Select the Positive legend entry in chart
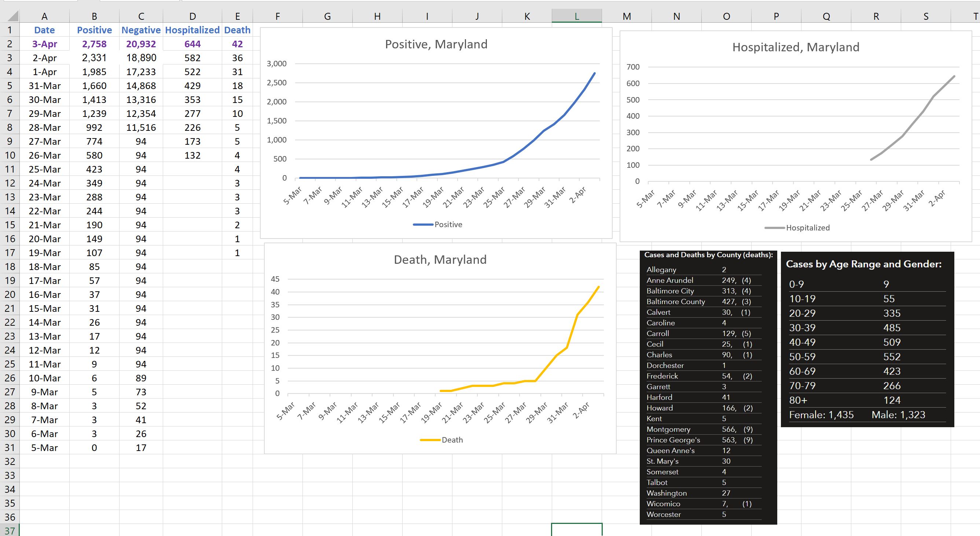The height and width of the screenshot is (536, 980). (448, 225)
